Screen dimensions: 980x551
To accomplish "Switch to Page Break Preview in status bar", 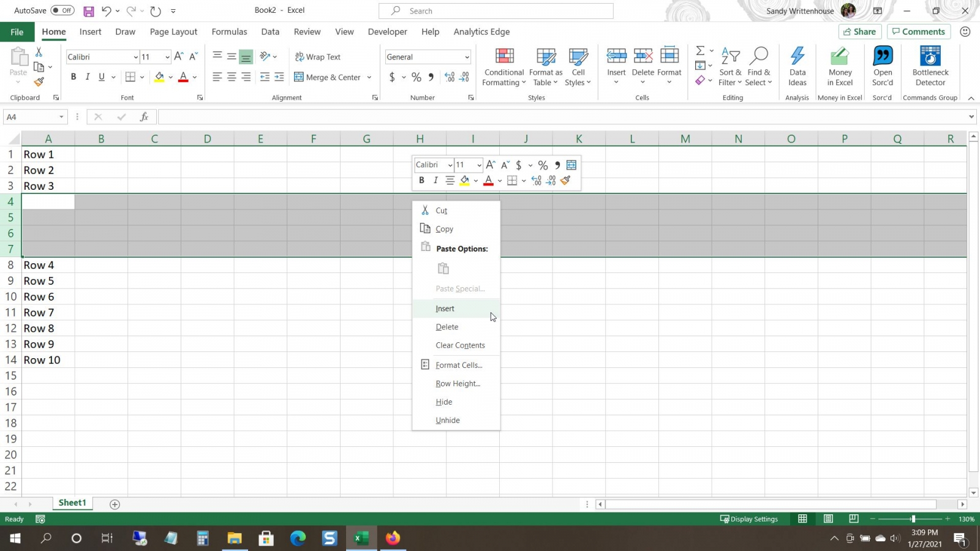I will (x=854, y=519).
